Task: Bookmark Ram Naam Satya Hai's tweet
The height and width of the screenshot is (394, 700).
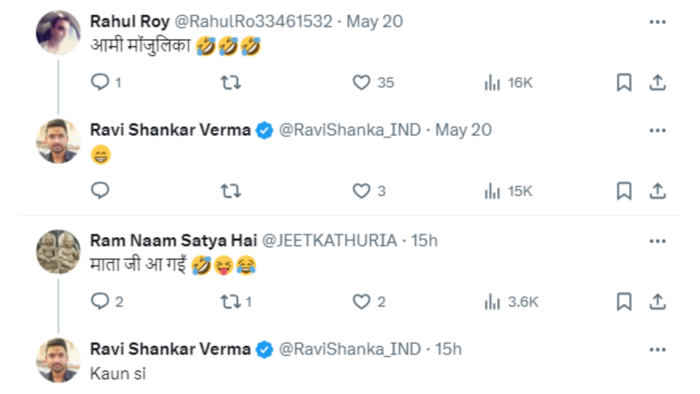Action: [x=624, y=302]
